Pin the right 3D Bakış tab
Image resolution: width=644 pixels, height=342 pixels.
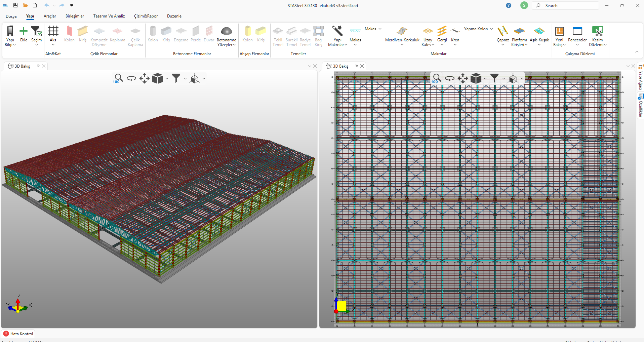[x=357, y=66]
